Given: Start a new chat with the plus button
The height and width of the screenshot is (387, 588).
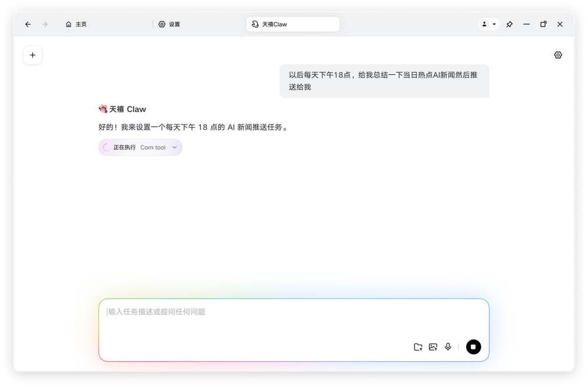Looking at the screenshot, I should [x=32, y=55].
